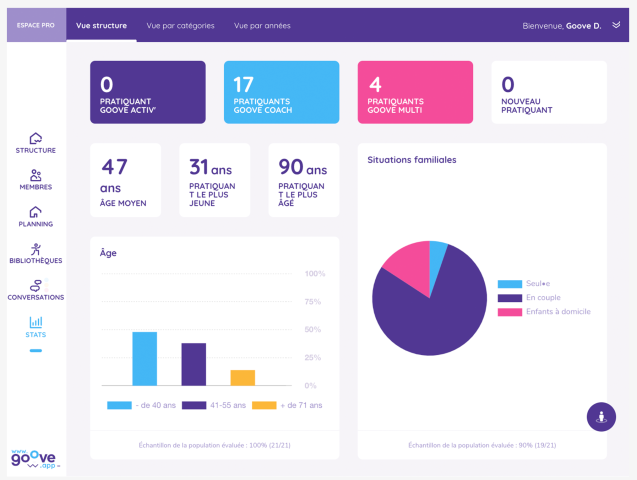Screen dimensions: 637x480
Task: Click the ESPACE PRO header button
Action: tap(36, 25)
